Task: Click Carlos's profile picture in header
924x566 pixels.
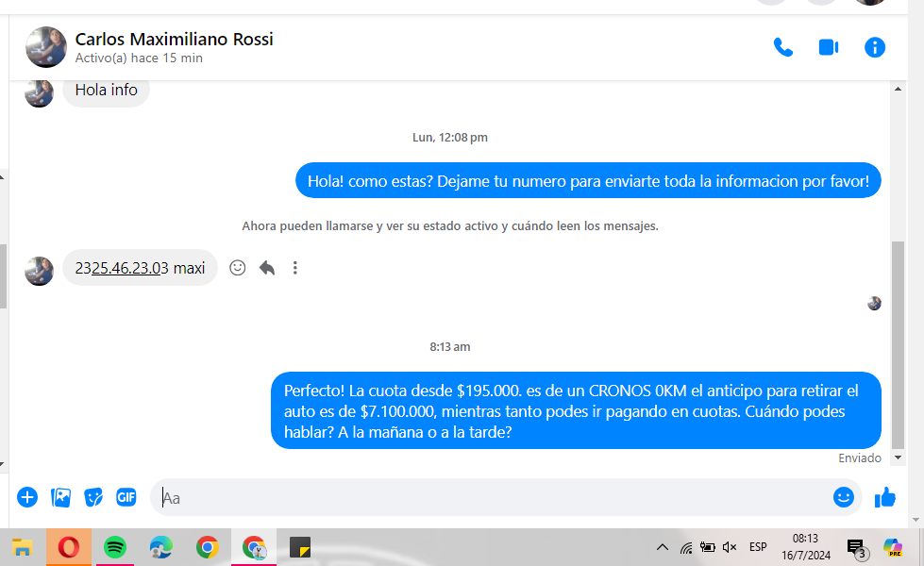Action: (45, 47)
